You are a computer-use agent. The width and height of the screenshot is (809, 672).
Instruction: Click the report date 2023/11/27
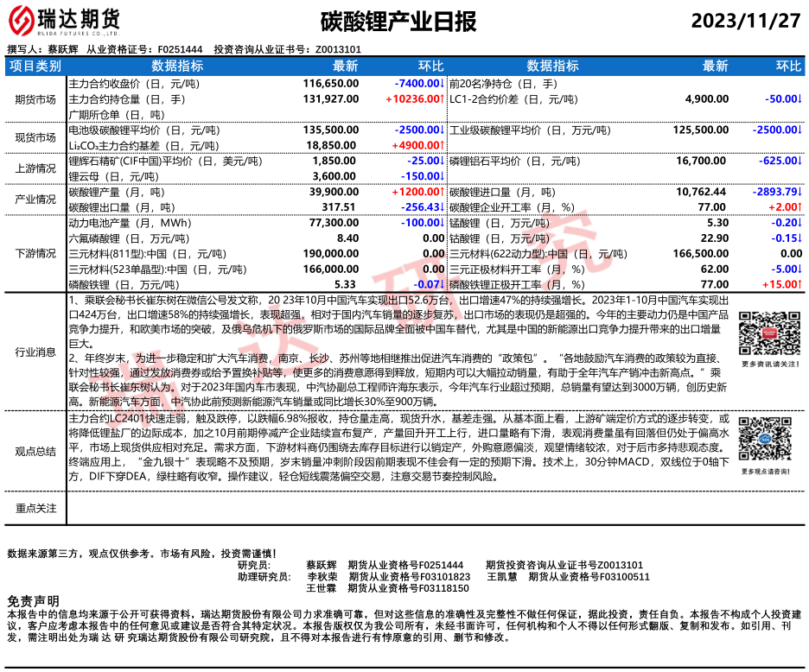click(x=746, y=21)
